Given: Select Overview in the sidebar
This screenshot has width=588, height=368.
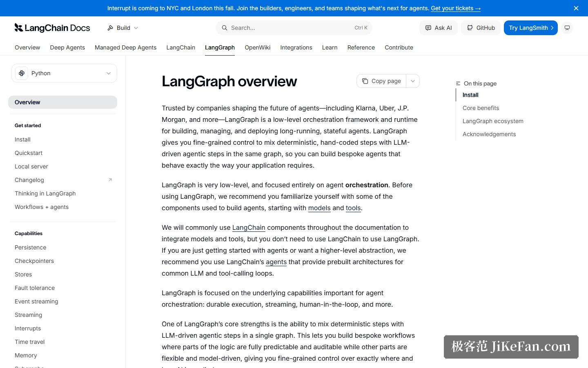Looking at the screenshot, I should [62, 102].
